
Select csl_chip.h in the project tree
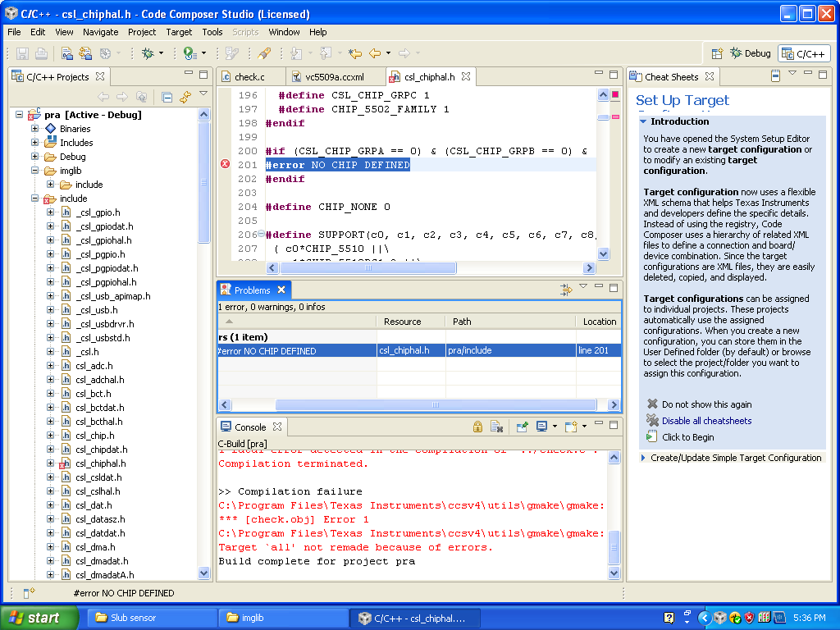(94, 436)
